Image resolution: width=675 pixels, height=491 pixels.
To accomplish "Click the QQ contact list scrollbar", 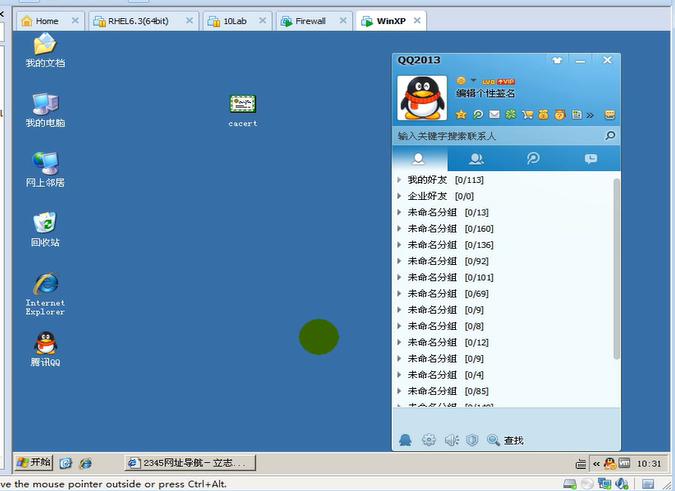I will pyautogui.click(x=616, y=269).
